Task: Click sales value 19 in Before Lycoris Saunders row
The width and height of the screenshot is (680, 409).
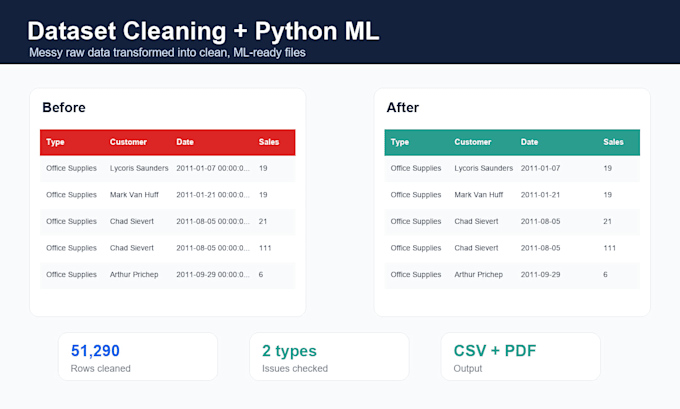Action: point(263,168)
